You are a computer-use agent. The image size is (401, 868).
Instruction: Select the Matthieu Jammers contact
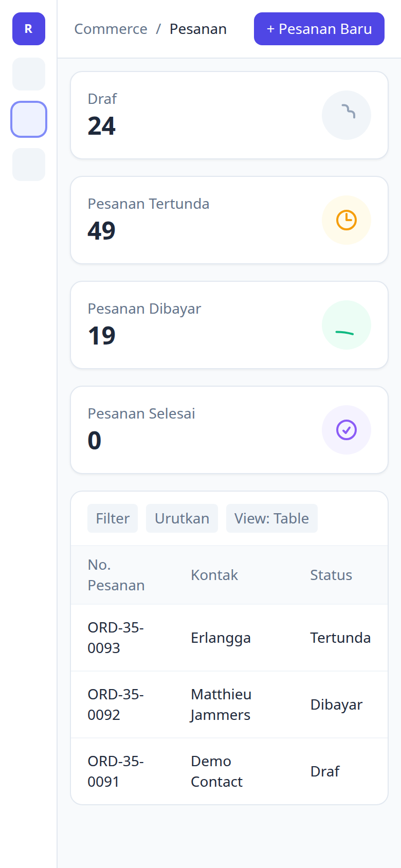pos(221,704)
